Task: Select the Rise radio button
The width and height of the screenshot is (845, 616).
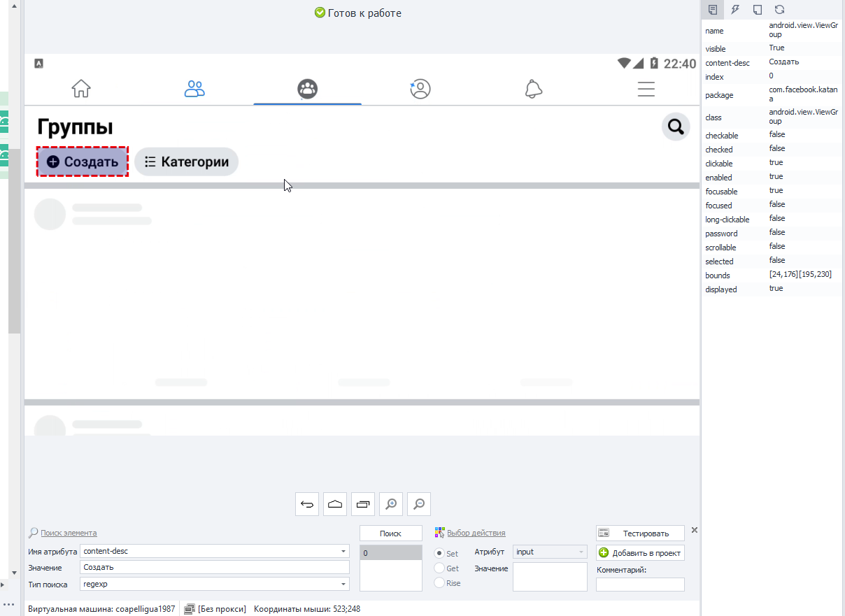Action: pos(440,582)
